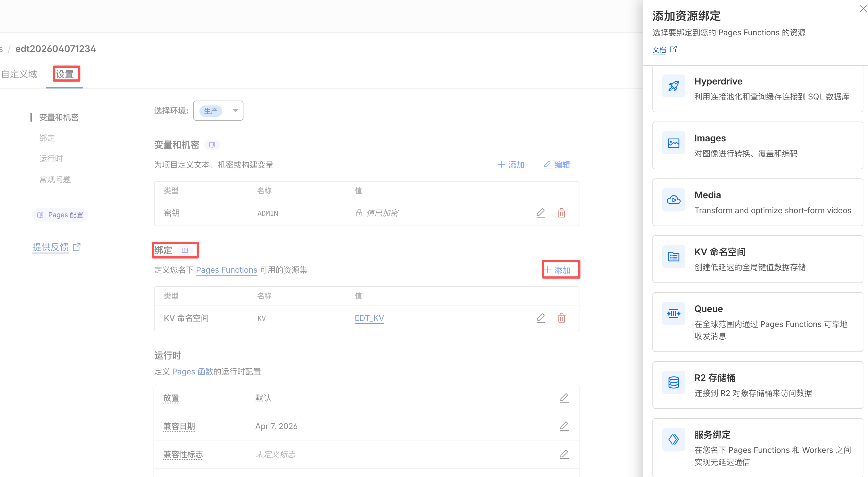Click the R2 存储桶 database icon
The image size is (868, 477).
pos(673,383)
